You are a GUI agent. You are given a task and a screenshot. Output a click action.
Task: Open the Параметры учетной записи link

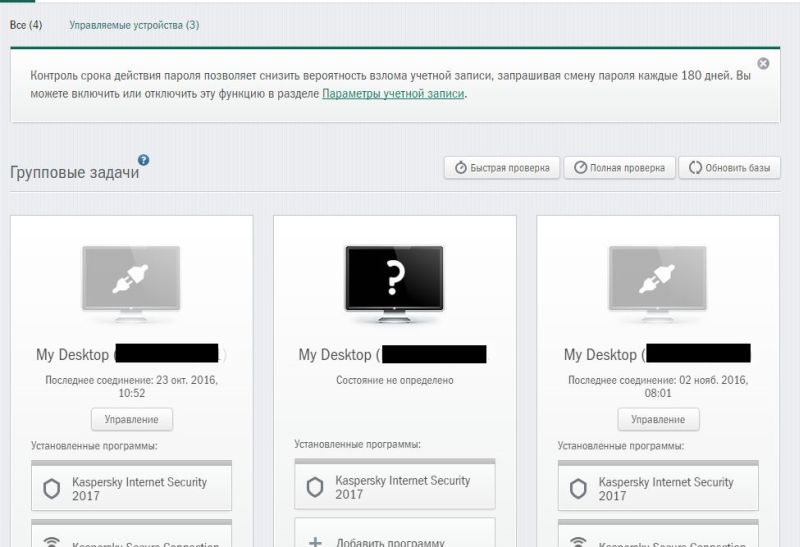click(x=393, y=94)
